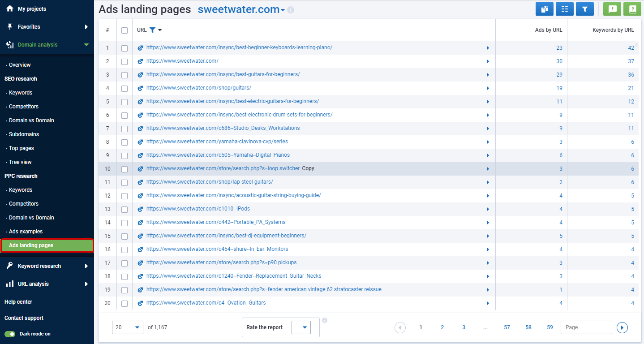This screenshot has height=344, width=644.
Task: Collapse the Domain analysis section arrow
Action: pos(86,45)
